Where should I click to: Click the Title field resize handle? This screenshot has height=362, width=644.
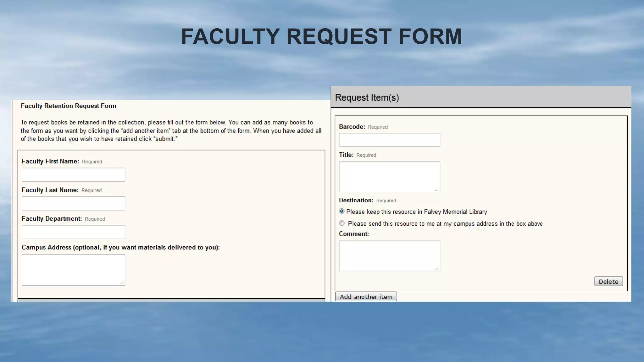[437, 189]
